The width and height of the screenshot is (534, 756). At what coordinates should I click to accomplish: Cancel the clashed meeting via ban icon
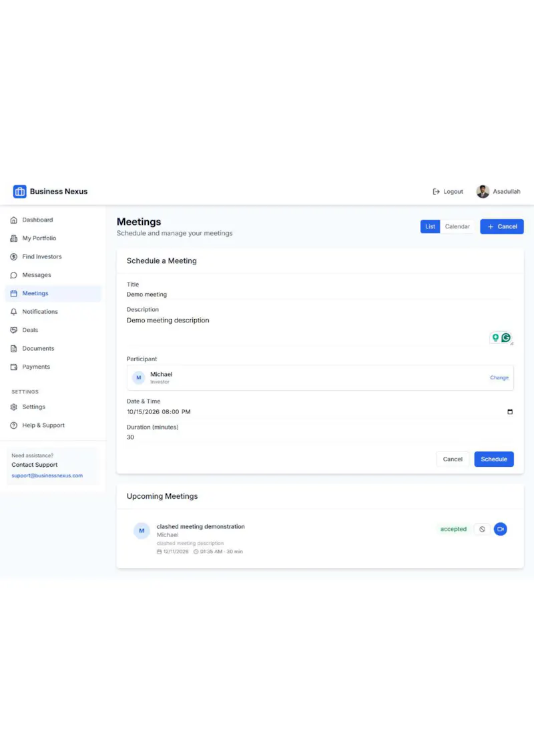(x=482, y=529)
